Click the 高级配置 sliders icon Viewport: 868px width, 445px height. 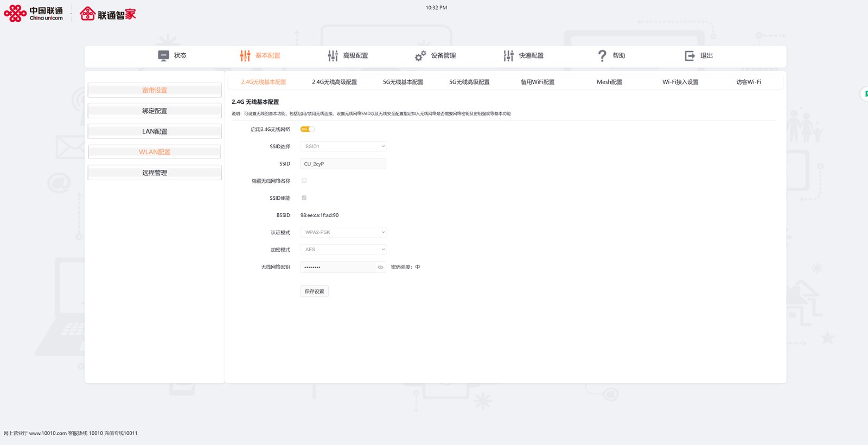tap(333, 55)
